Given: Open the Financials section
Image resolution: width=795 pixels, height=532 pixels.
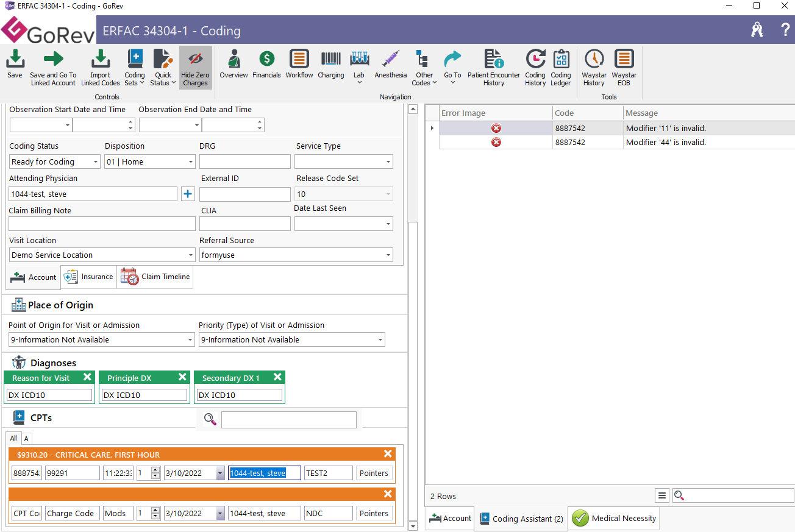Looking at the screenshot, I should 266,64.
